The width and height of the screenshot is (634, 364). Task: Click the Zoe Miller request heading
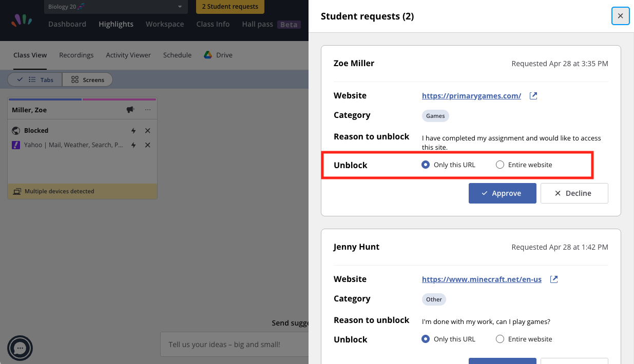tap(354, 63)
